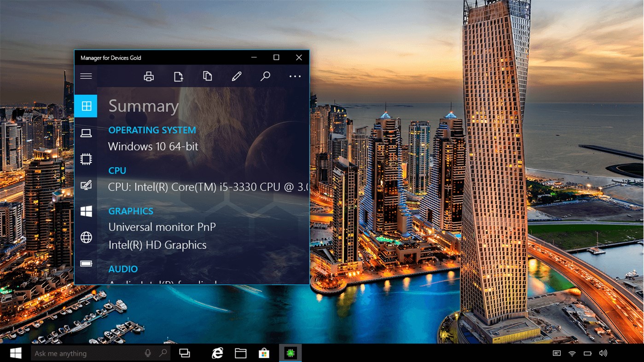The image size is (644, 362).
Task: Open Task View from the taskbar
Action: click(x=185, y=353)
